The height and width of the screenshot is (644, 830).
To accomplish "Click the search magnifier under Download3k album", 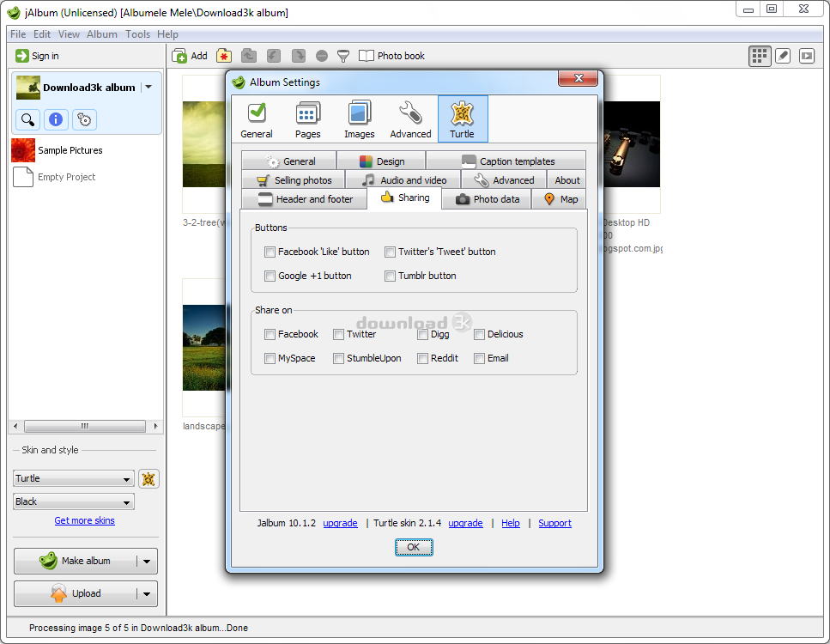I will (27, 119).
